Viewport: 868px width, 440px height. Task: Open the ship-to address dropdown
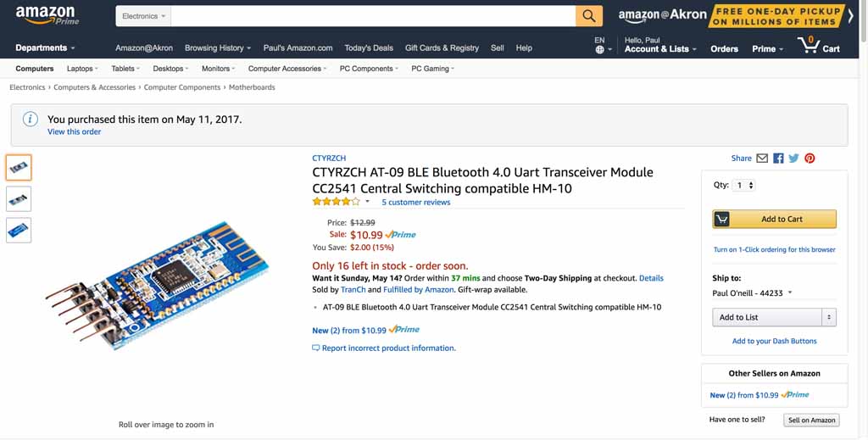coord(753,293)
